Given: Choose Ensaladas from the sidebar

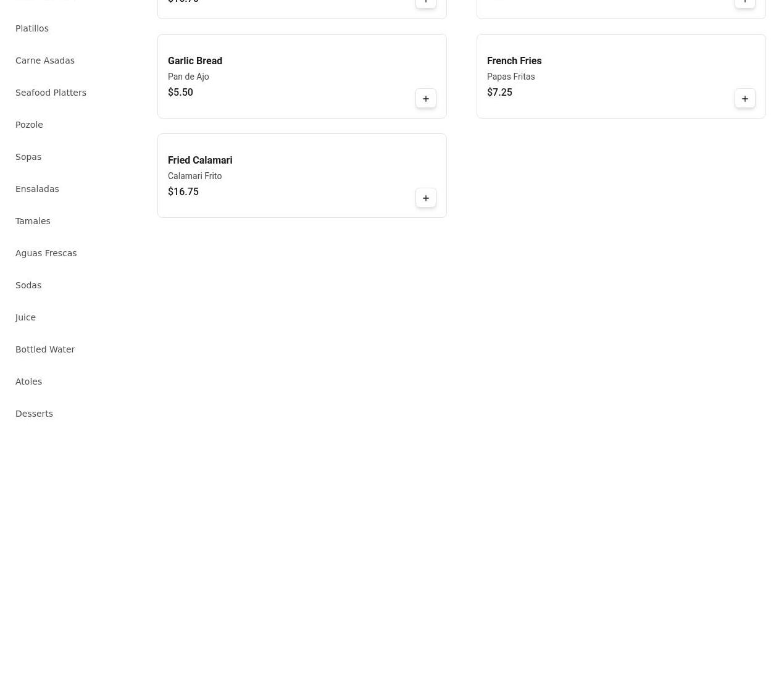Looking at the screenshot, I should point(37,189).
